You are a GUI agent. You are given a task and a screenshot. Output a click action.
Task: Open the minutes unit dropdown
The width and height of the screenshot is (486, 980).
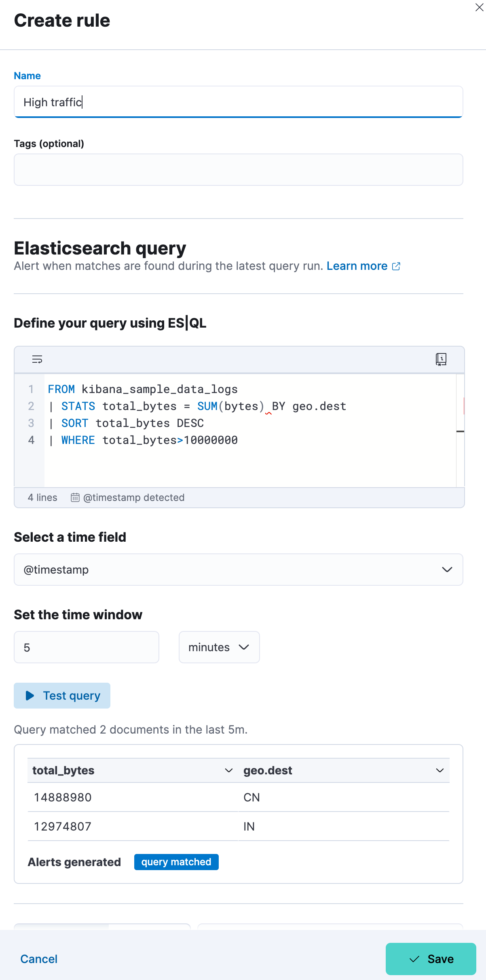tap(219, 647)
